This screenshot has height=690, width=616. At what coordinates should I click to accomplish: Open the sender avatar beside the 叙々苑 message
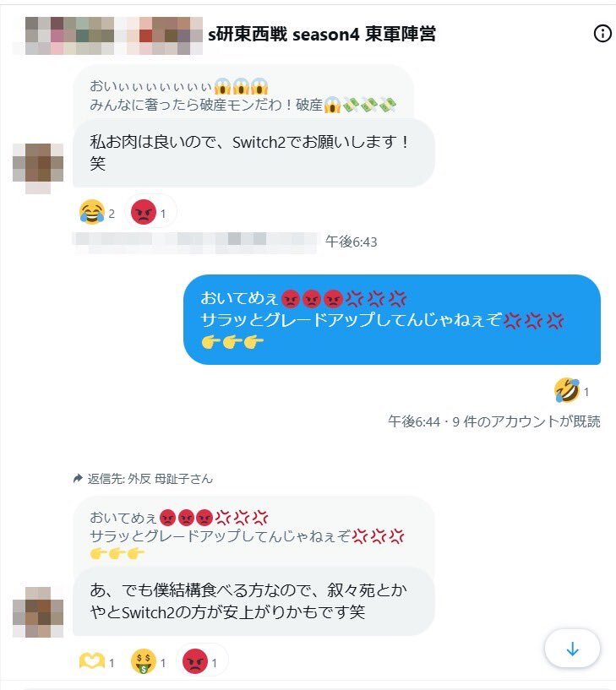pyautogui.click(x=38, y=611)
